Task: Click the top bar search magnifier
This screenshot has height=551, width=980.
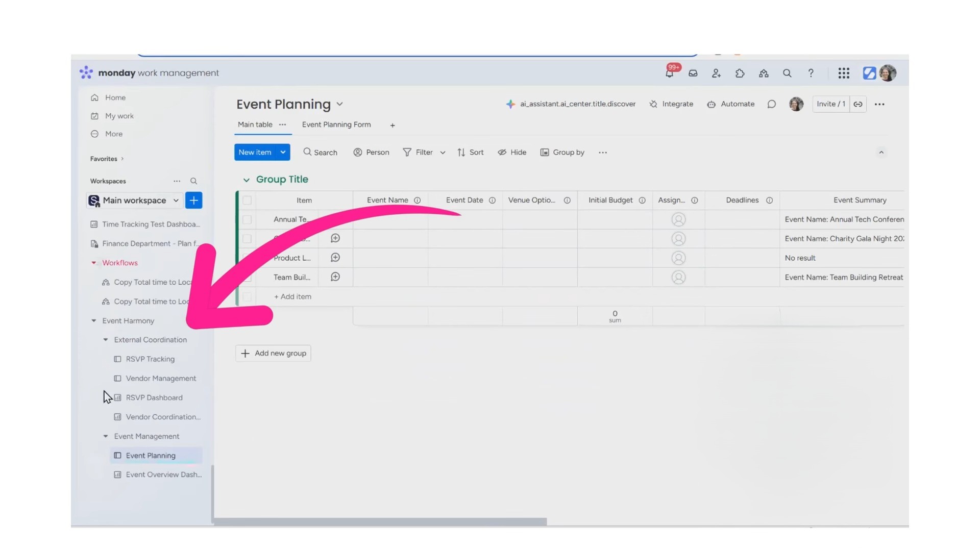Action: pyautogui.click(x=787, y=73)
